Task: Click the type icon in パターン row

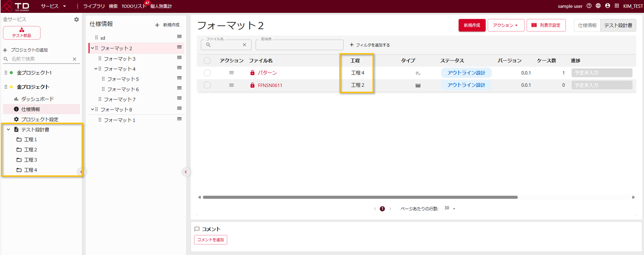Action: click(418, 73)
